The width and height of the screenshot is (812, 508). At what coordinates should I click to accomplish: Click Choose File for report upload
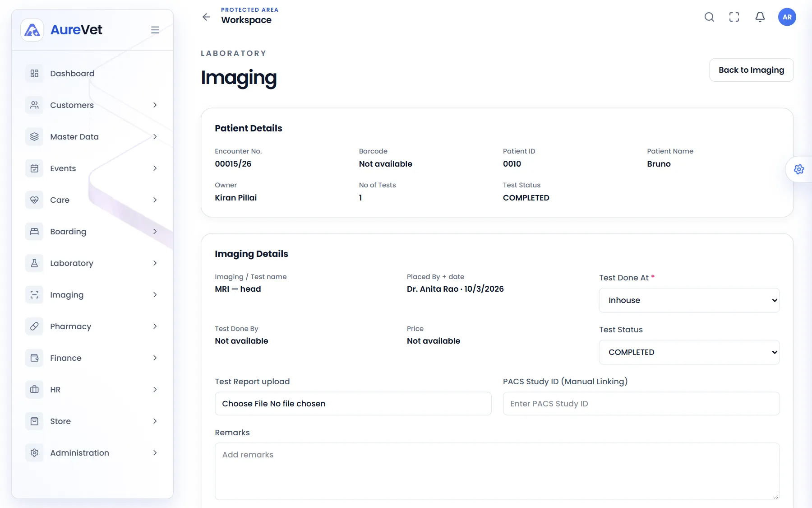coord(353,404)
